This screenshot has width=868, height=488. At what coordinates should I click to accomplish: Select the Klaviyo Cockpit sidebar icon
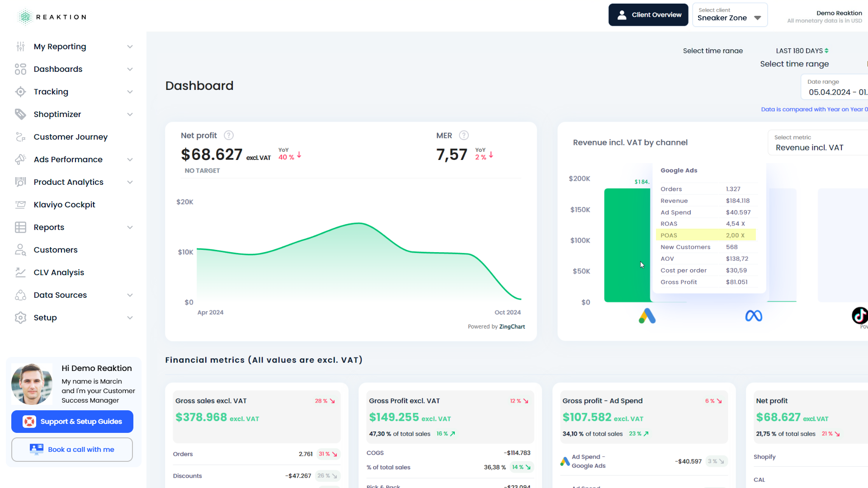point(20,204)
